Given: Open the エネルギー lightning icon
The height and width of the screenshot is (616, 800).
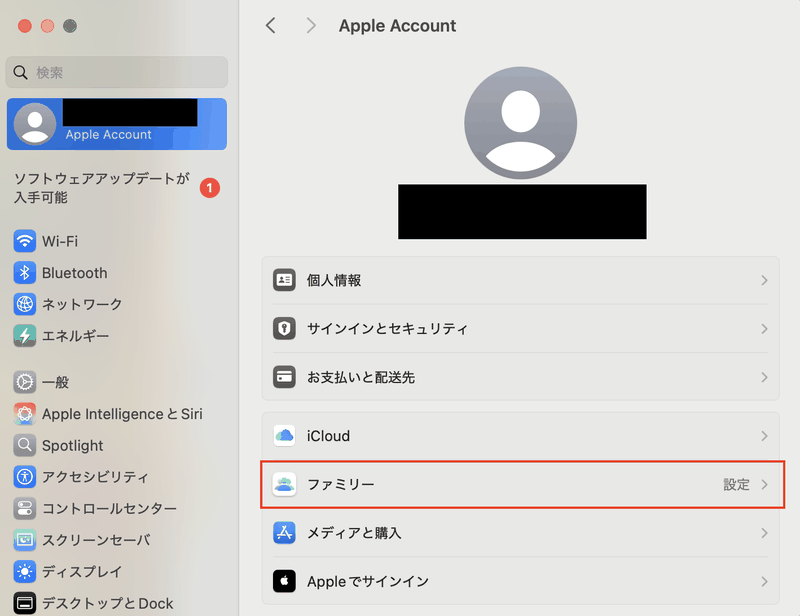Looking at the screenshot, I should 24,336.
